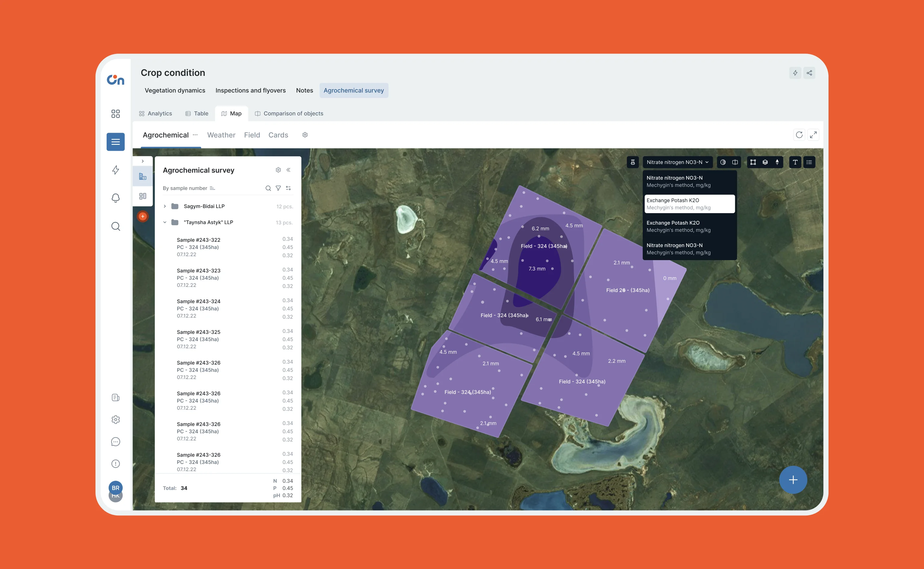The image size is (924, 569).
Task: Toggle the split compare view icon
Action: [735, 162]
